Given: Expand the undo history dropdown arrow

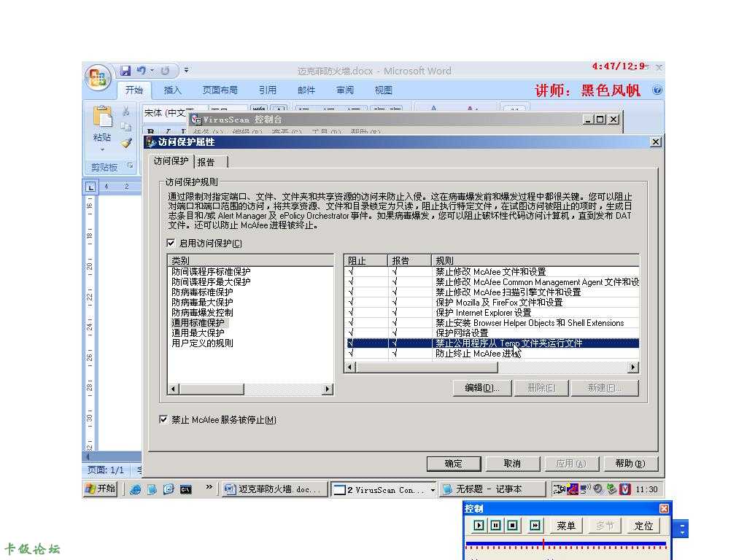Looking at the screenshot, I should coord(152,71).
